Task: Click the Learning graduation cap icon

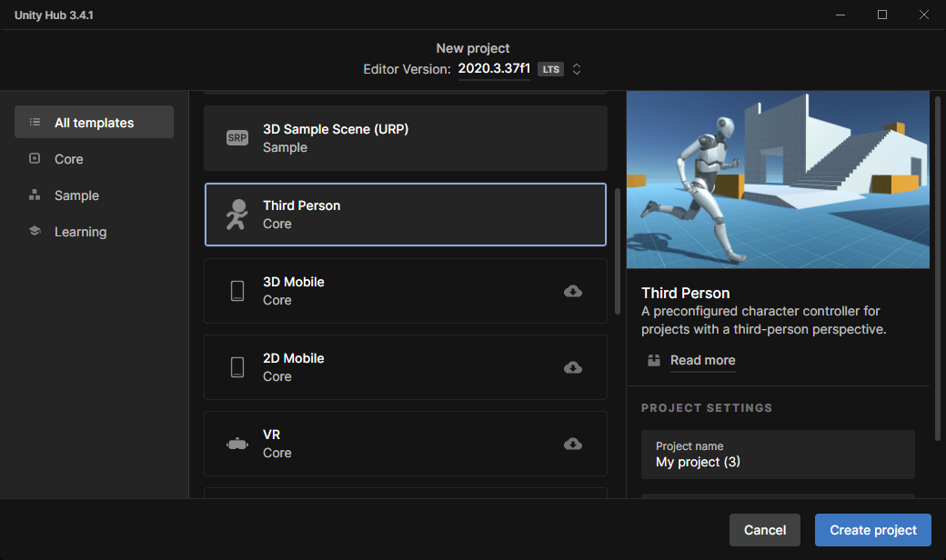Action: (35, 231)
